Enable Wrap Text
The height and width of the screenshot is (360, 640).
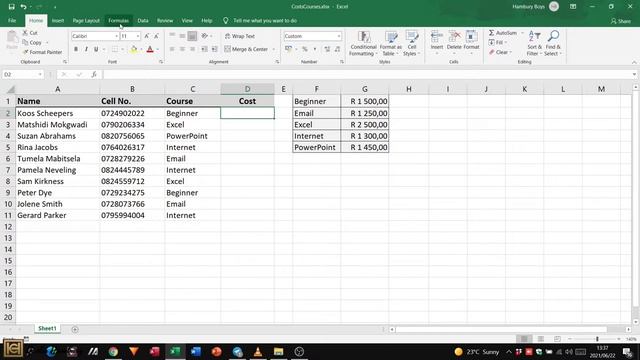[x=240, y=36]
